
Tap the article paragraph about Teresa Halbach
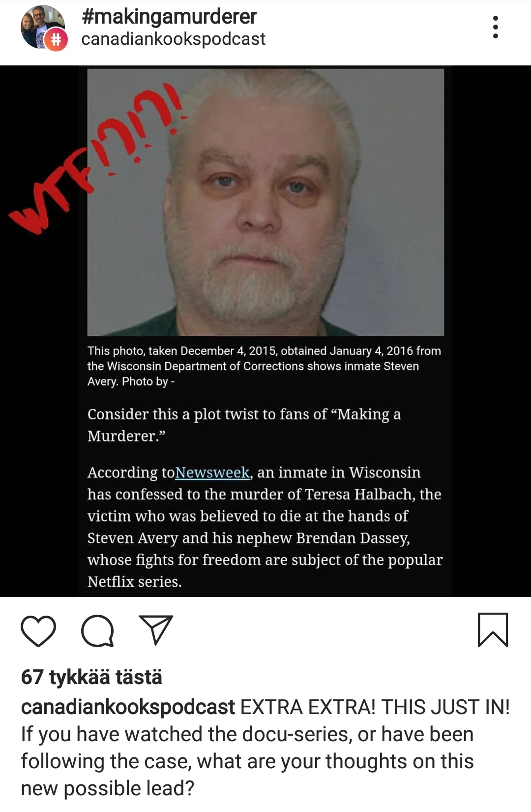point(265,527)
